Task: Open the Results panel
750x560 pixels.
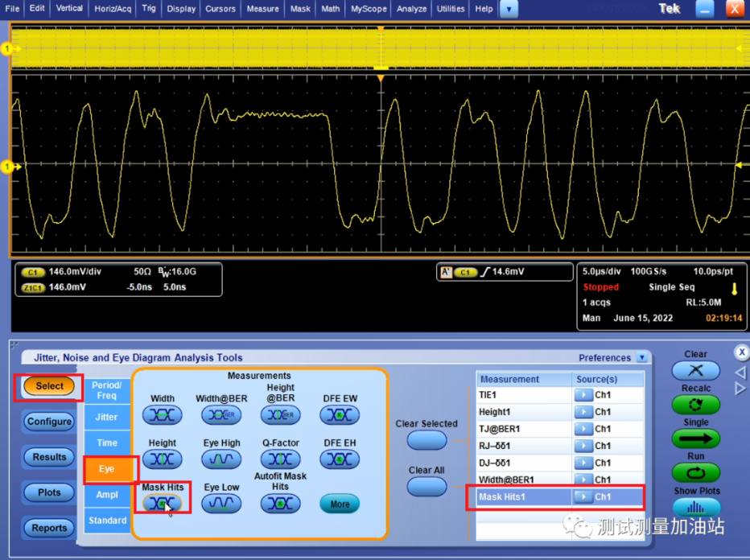Action: pyautogui.click(x=49, y=457)
